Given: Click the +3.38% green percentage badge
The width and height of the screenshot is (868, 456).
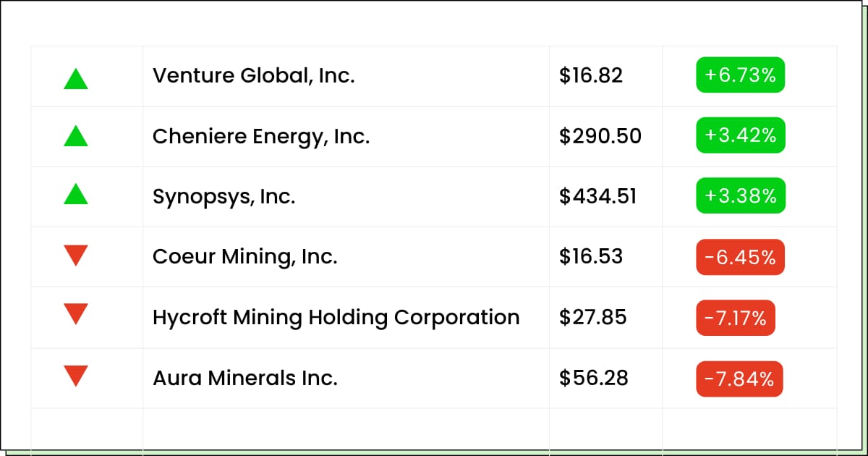Looking at the screenshot, I should 740,196.
